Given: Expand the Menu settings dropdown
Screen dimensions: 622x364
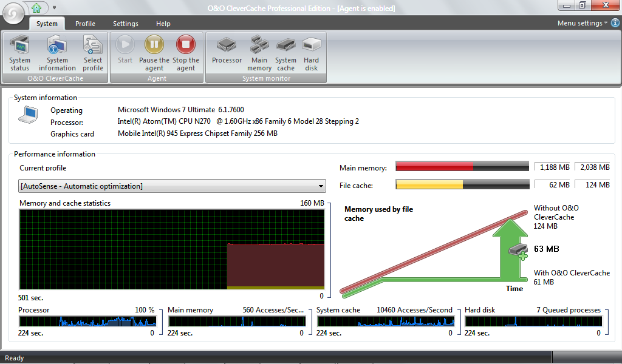Looking at the screenshot, I should point(583,23).
